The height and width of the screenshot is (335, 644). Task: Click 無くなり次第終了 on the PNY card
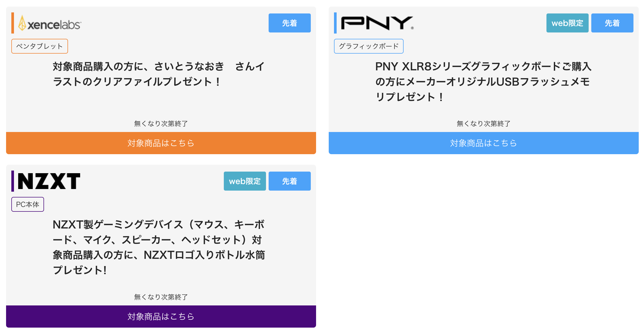[483, 124]
